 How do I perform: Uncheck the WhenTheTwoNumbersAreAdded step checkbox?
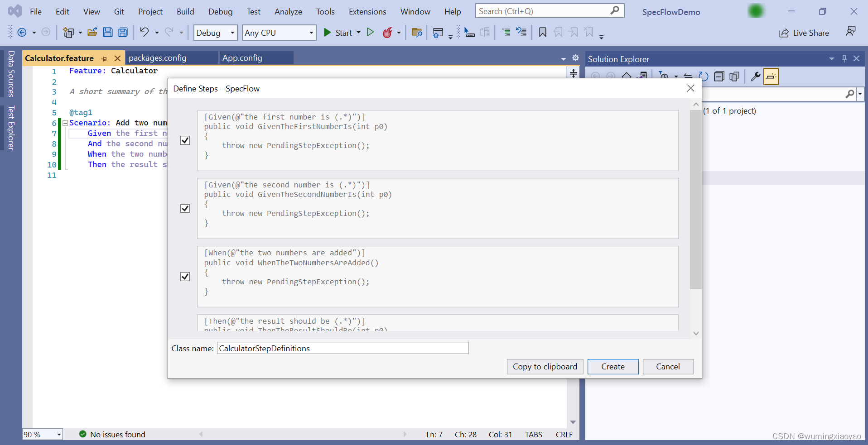point(185,277)
